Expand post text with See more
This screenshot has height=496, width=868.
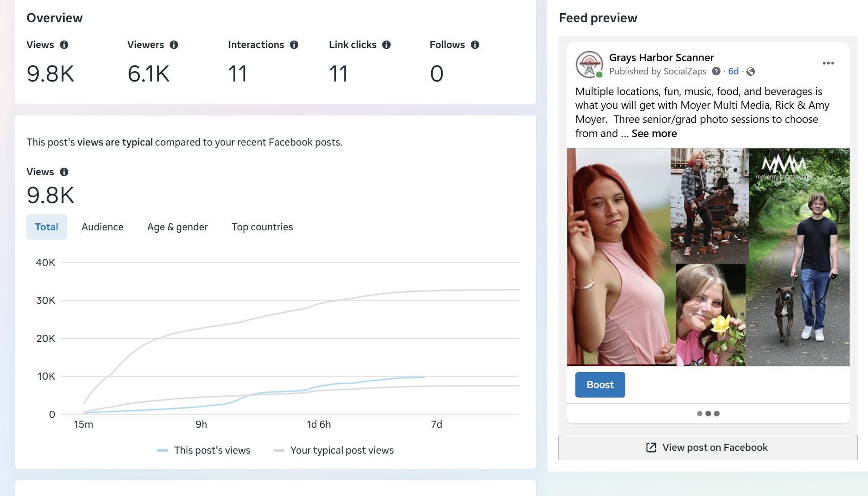pyautogui.click(x=654, y=133)
